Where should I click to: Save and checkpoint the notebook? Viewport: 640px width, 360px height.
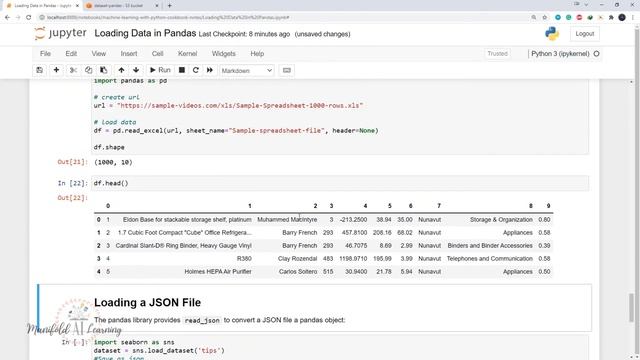point(40,70)
